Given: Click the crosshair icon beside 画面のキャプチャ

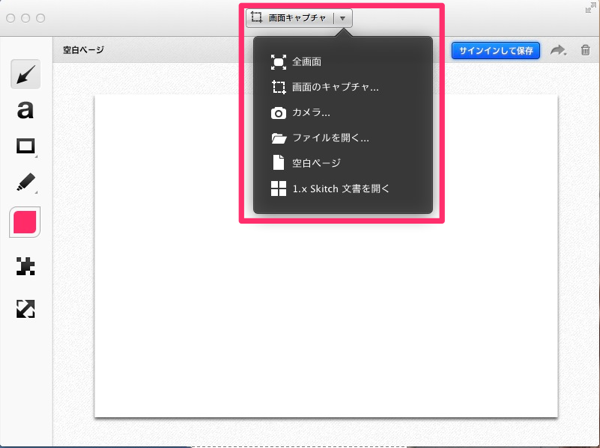Looking at the screenshot, I should click(x=279, y=87).
